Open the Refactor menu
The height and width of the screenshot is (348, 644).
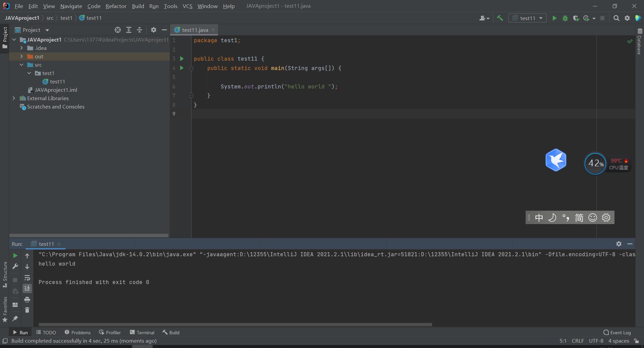(x=116, y=6)
